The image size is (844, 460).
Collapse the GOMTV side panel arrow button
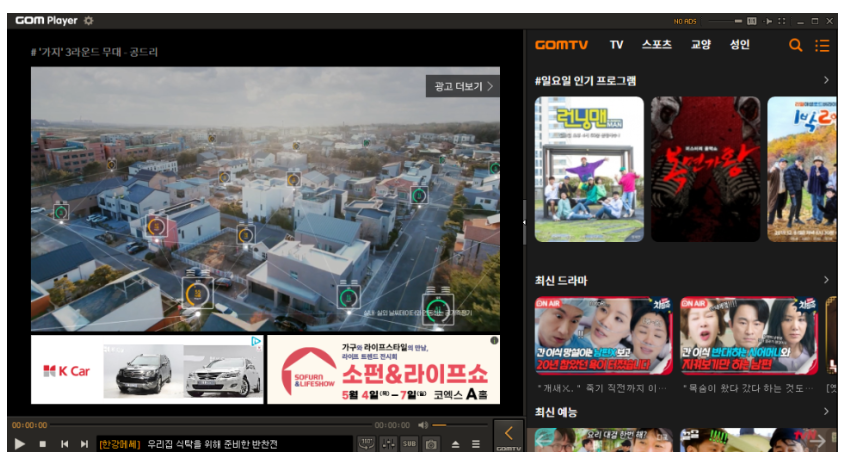(x=509, y=435)
